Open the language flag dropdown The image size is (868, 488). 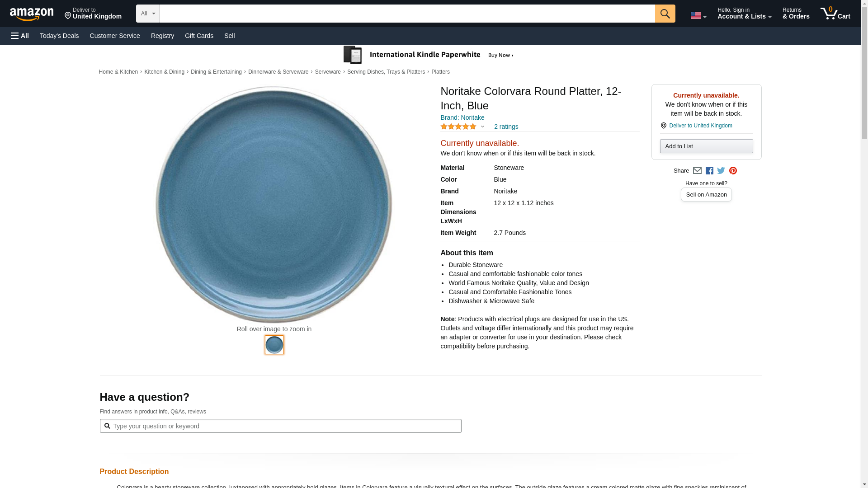click(x=698, y=16)
